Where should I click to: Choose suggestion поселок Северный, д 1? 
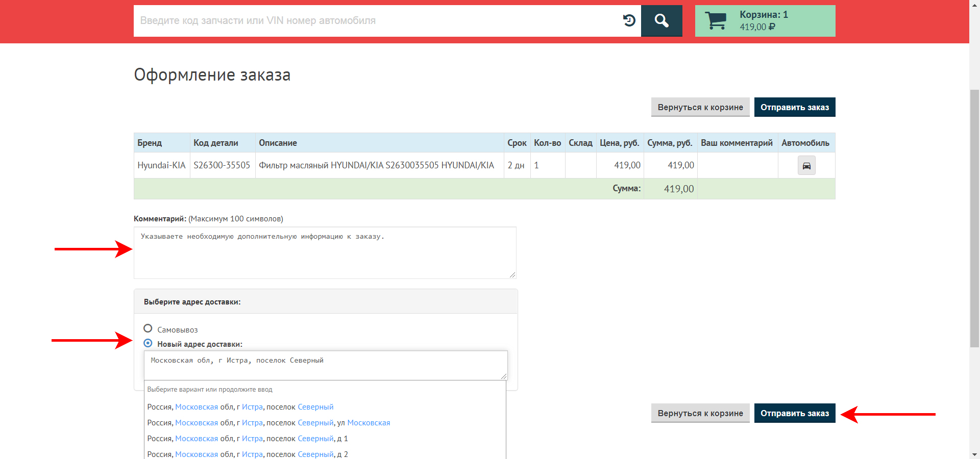pos(325,439)
